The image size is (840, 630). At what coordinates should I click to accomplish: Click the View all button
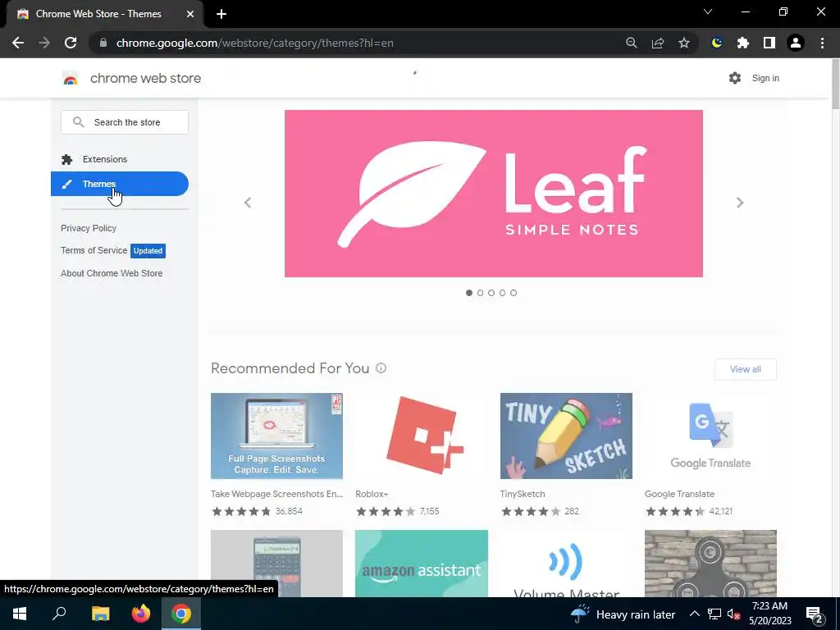745,369
